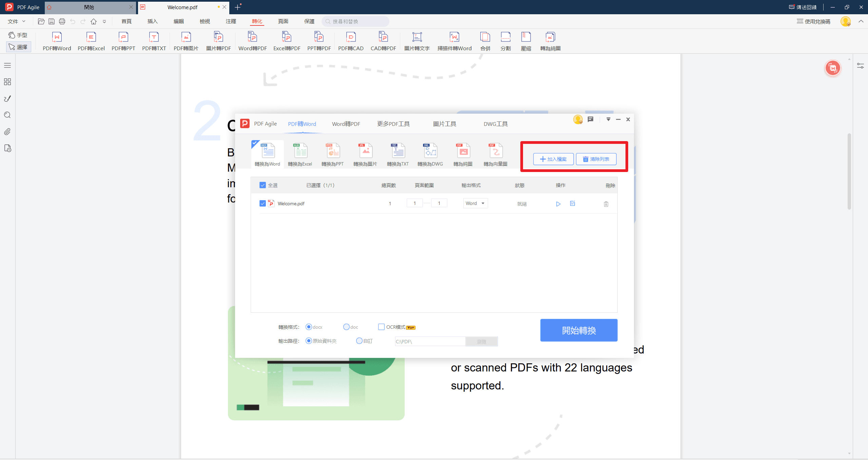Viewport: 868px width, 460px height.
Task: Select 轉為純圖 in the dialog
Action: (463, 155)
